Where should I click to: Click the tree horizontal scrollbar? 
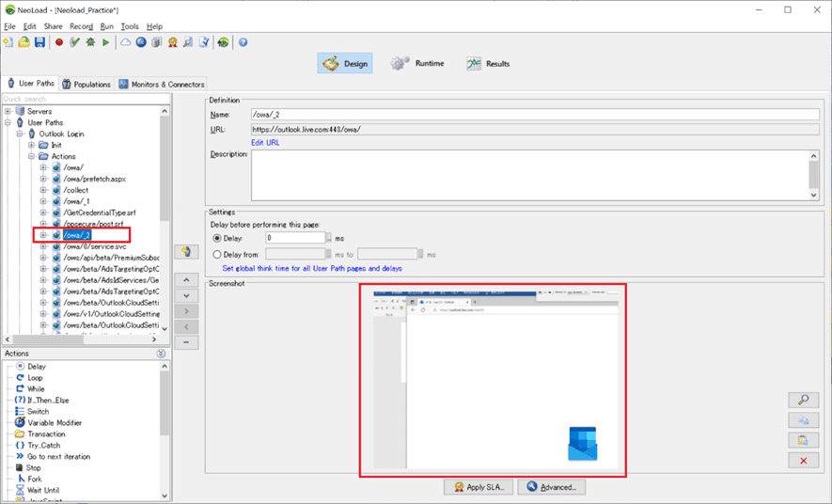pyautogui.click(x=81, y=339)
